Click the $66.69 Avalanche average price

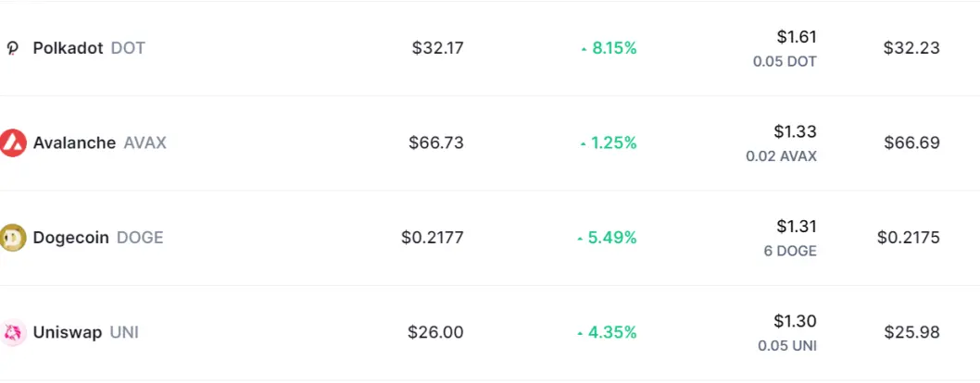(x=911, y=142)
